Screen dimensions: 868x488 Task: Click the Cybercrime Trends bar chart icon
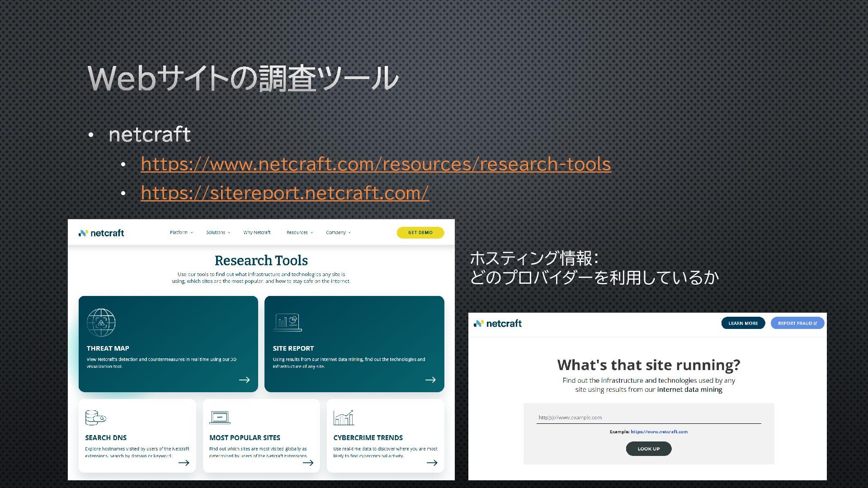(x=344, y=418)
